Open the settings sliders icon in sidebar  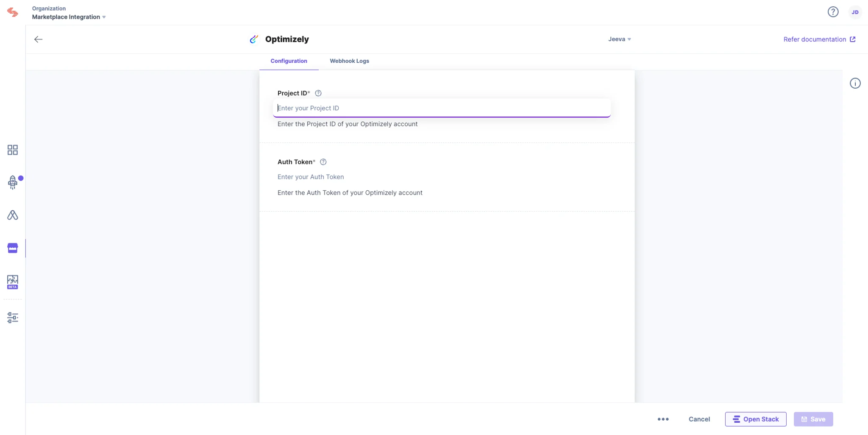coord(13,318)
